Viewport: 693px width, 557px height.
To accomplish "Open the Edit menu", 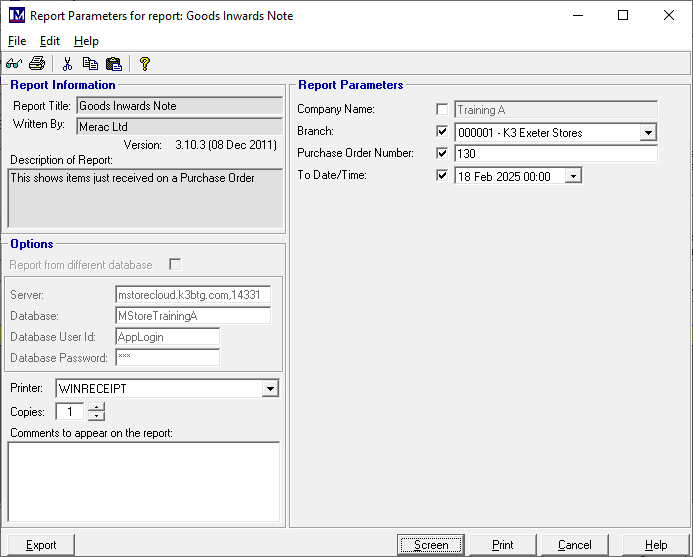I will 50,41.
